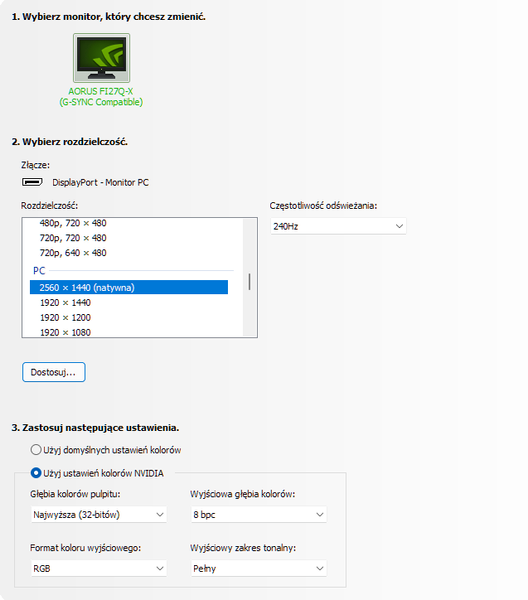
Task: Select the AORUS FI27Q-X monitor icon
Action: pyautogui.click(x=101, y=58)
